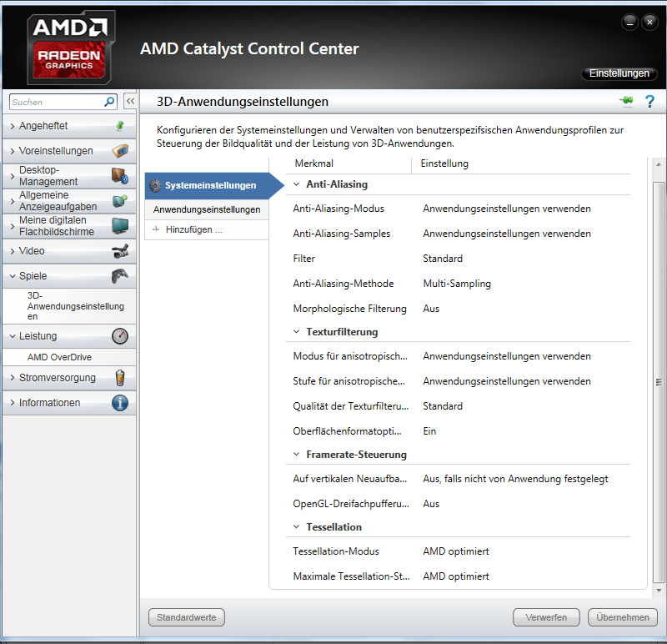Change Qualität der Texturfilterung value
This screenshot has width=667, height=644.
tap(443, 406)
